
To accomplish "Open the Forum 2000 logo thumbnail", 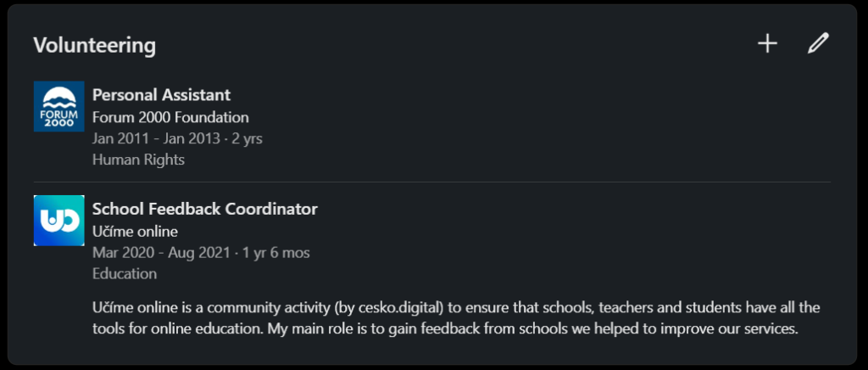I will (x=58, y=106).
